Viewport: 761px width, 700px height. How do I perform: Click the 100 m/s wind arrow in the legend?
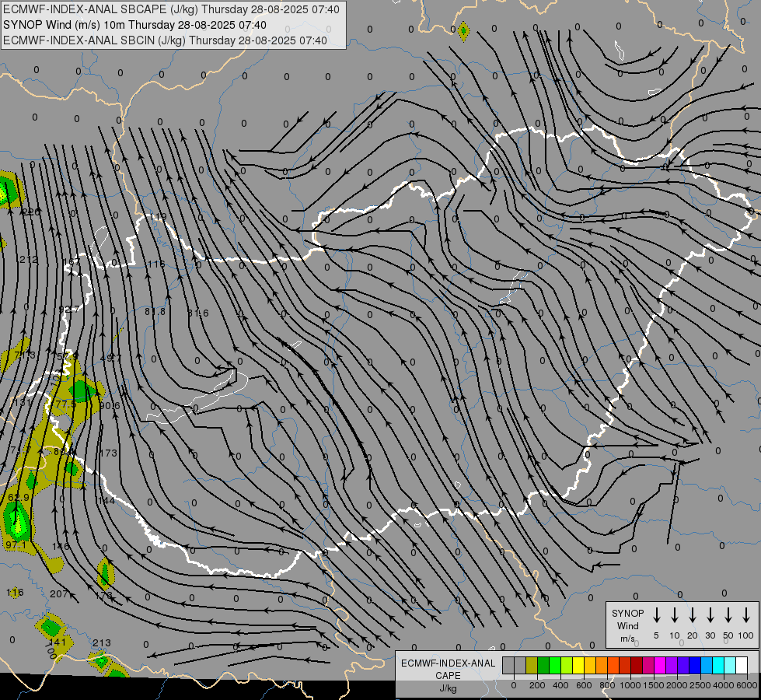pyautogui.click(x=746, y=615)
